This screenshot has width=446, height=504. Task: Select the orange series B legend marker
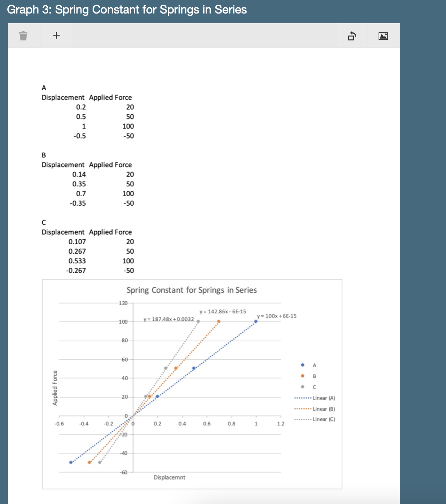click(x=302, y=375)
